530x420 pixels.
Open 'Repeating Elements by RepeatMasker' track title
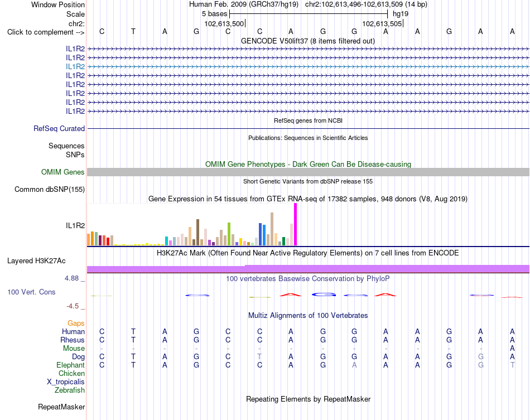tap(308, 399)
